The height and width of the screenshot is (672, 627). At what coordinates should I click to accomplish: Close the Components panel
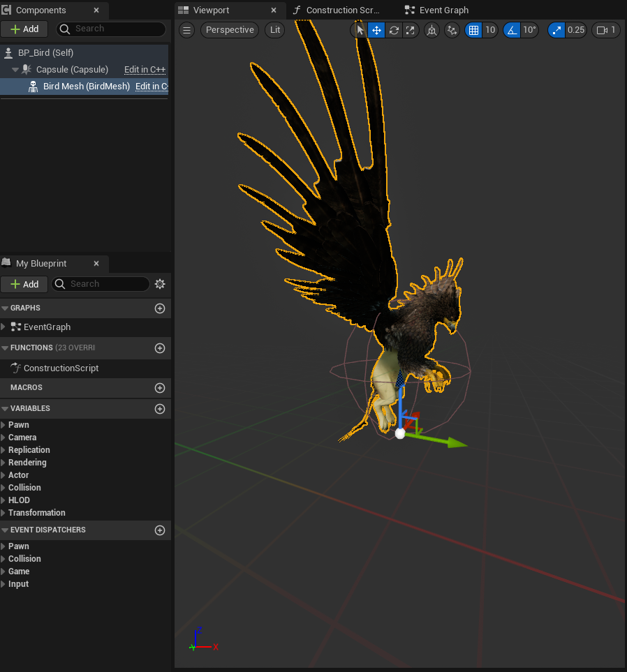click(x=96, y=10)
